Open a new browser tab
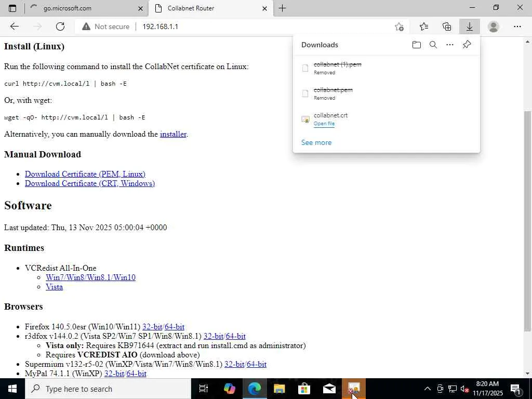Viewport: 532px width, 399px height. tap(282, 8)
